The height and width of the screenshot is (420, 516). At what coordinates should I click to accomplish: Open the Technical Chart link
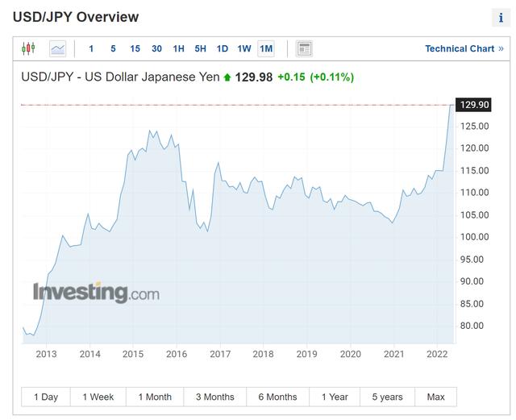click(x=460, y=48)
